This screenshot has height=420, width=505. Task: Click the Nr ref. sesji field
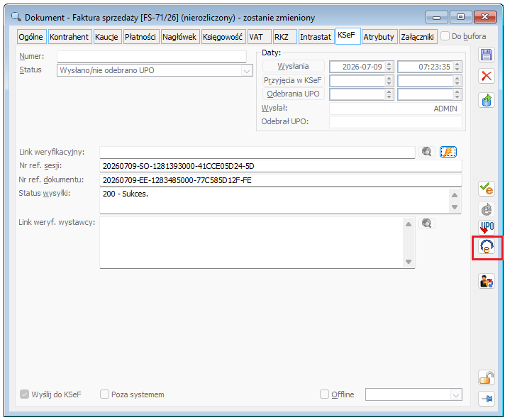281,166
